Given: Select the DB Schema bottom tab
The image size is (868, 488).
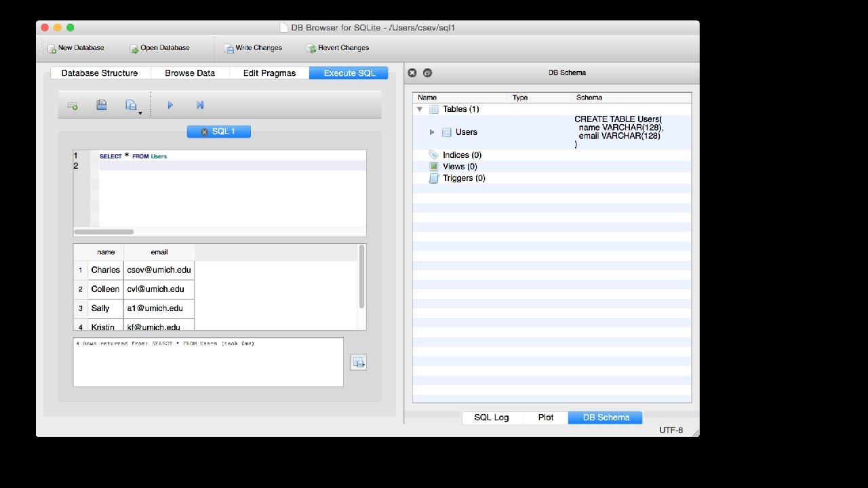Looking at the screenshot, I should tap(606, 418).
